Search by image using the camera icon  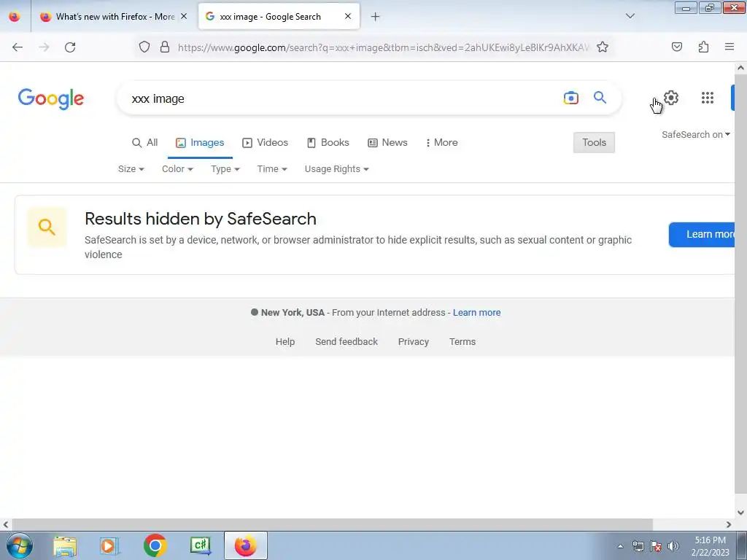click(x=570, y=98)
